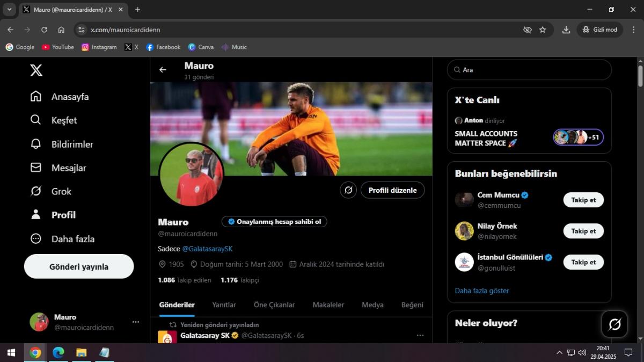Reload the page with the refresh icon
The height and width of the screenshot is (362, 644).
(x=44, y=30)
